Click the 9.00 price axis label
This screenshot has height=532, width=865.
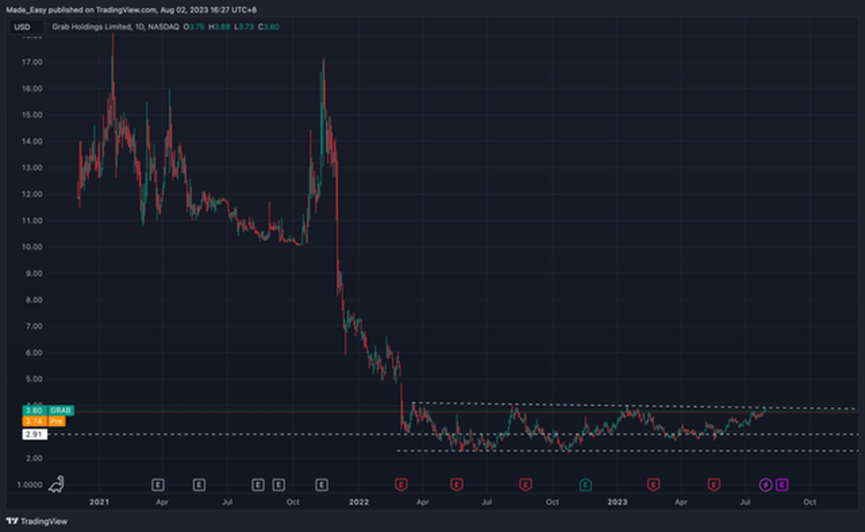click(x=34, y=273)
